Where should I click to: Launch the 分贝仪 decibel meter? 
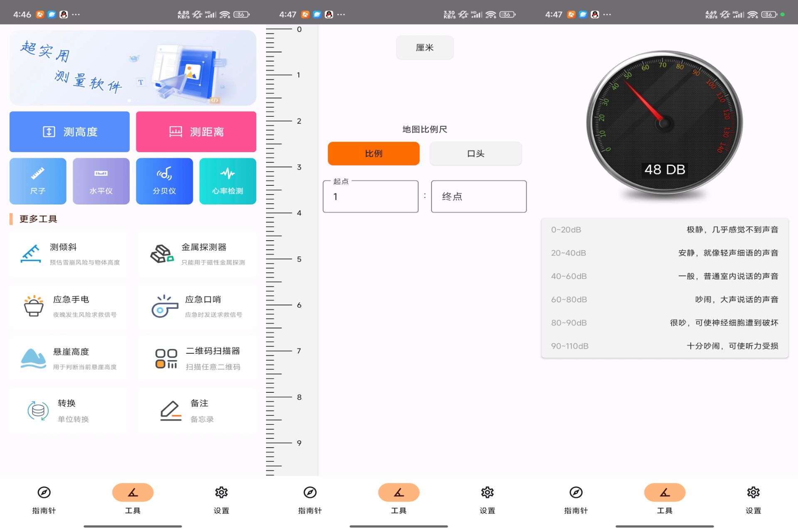pos(164,181)
